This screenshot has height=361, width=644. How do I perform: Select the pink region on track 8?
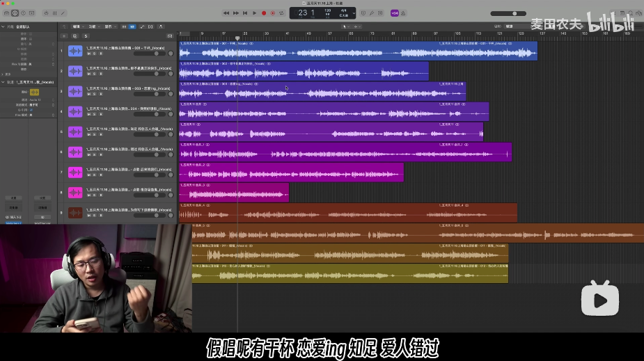pos(234,193)
